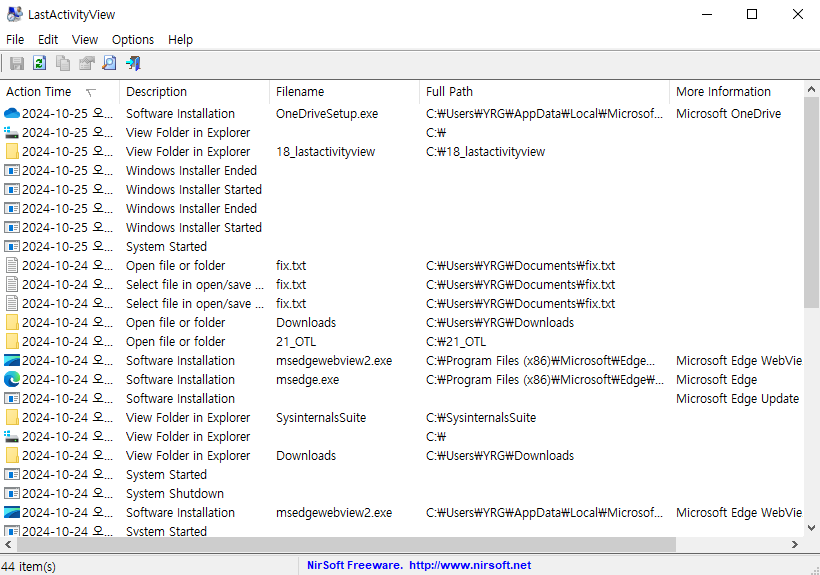Click the vertical scrollbar thumb
Viewport: 820px width, 575px height.
[811, 202]
